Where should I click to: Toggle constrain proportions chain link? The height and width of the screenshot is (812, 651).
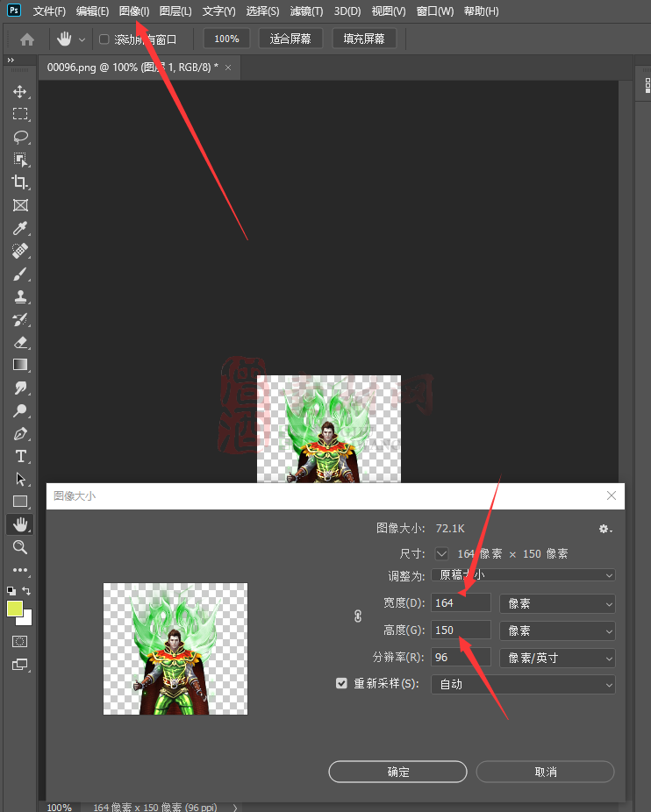[358, 616]
